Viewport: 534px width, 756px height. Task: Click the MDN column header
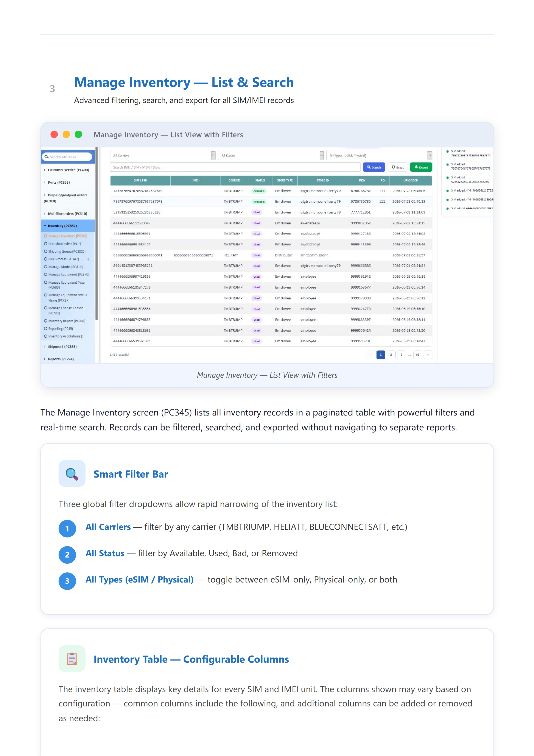(362, 180)
